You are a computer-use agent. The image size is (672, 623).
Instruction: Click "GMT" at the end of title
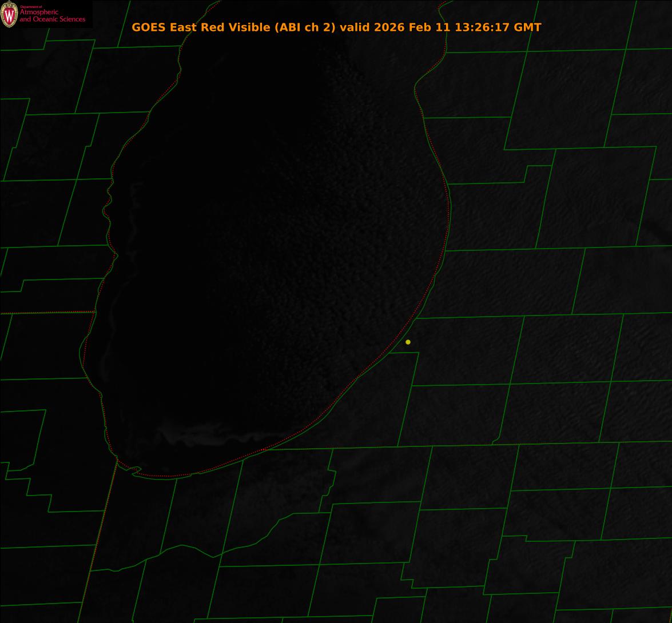tap(527, 27)
